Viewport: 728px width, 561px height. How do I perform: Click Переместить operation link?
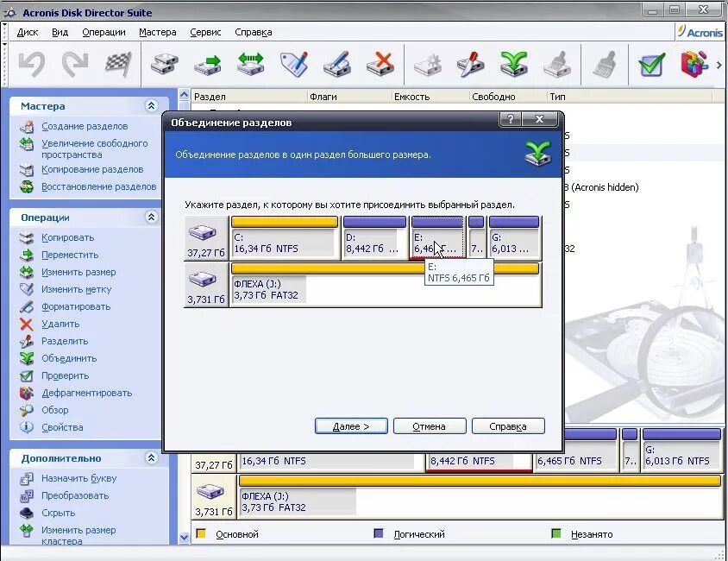point(70,255)
